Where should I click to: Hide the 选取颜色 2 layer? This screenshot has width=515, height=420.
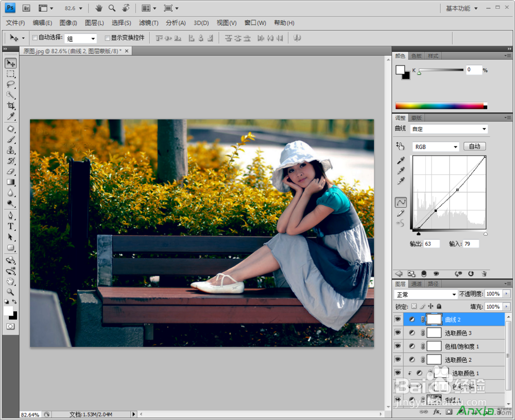point(398,360)
